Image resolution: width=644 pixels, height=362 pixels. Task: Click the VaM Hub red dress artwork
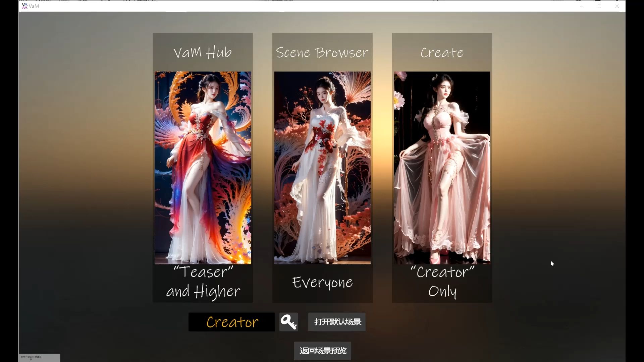203,168
